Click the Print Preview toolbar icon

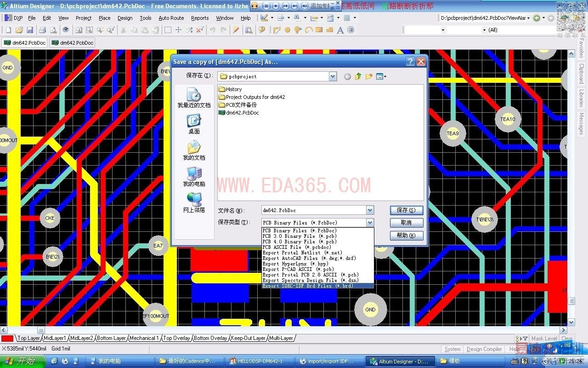pos(53,30)
